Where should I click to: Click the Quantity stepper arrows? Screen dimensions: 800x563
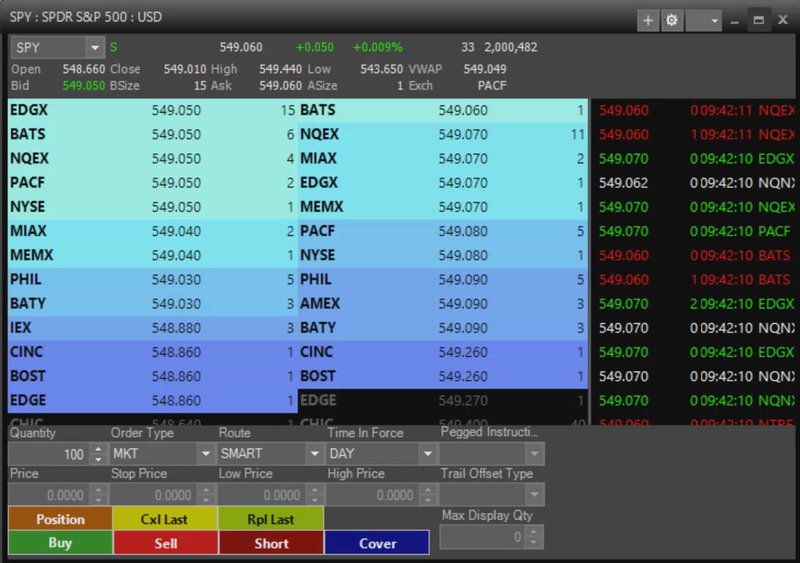97,454
